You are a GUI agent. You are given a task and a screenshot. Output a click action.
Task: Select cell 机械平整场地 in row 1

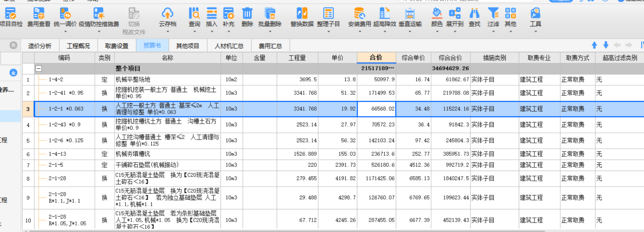point(168,80)
